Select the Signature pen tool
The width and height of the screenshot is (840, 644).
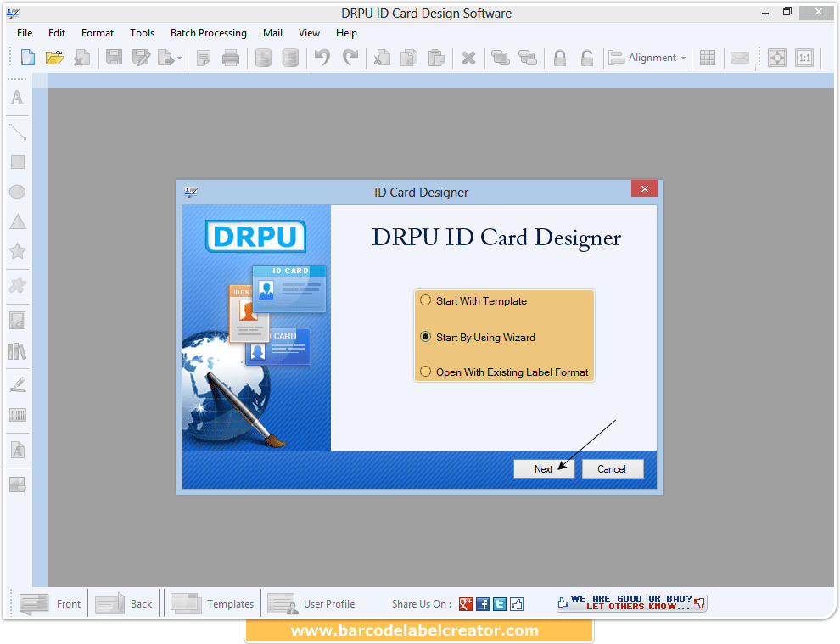(x=18, y=384)
